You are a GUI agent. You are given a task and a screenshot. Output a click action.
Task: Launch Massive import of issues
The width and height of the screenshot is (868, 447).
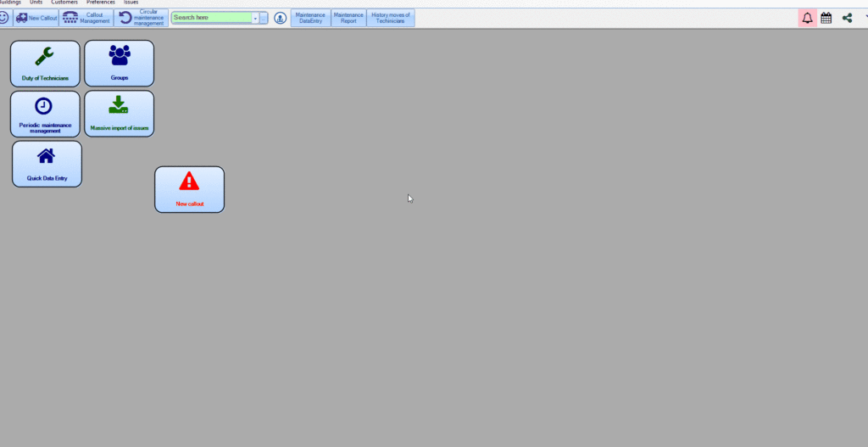119,114
